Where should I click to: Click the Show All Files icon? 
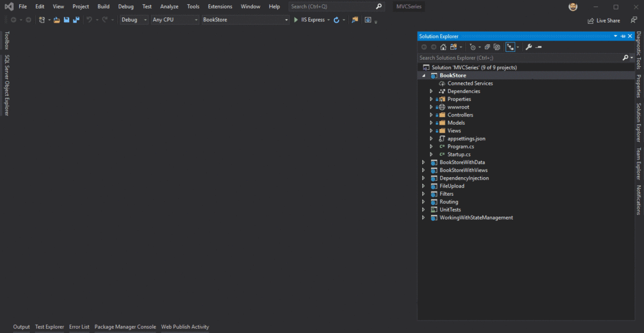(x=496, y=47)
